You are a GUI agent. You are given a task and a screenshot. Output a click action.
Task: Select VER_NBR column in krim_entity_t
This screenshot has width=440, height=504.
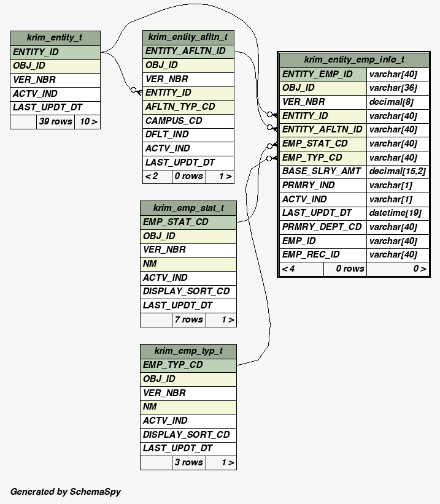click(x=55, y=80)
